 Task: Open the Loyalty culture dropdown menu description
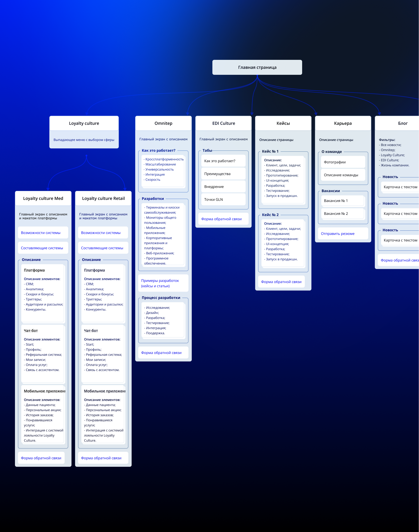[x=84, y=140]
